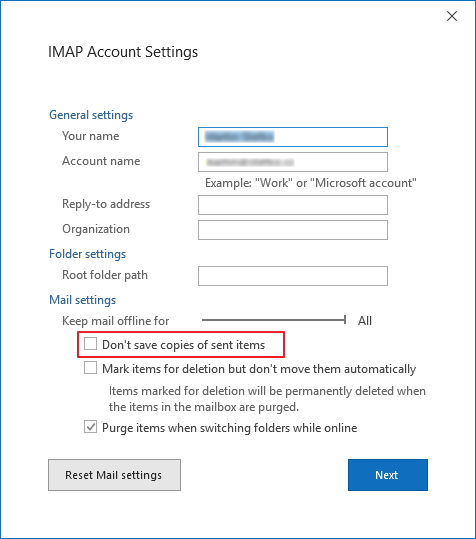Click the Reply-to address label text
476x539 pixels.
106,204
